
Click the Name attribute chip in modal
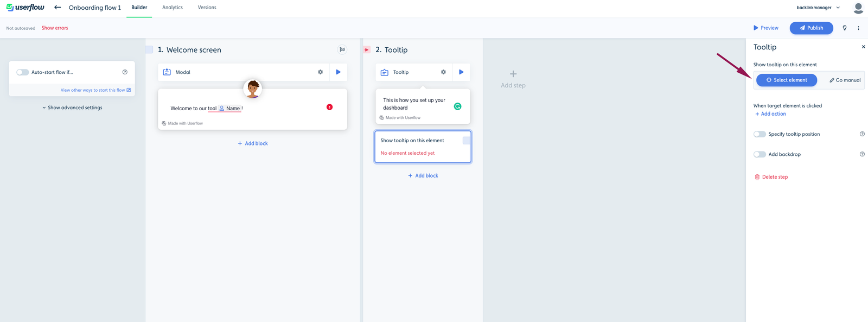(x=230, y=108)
